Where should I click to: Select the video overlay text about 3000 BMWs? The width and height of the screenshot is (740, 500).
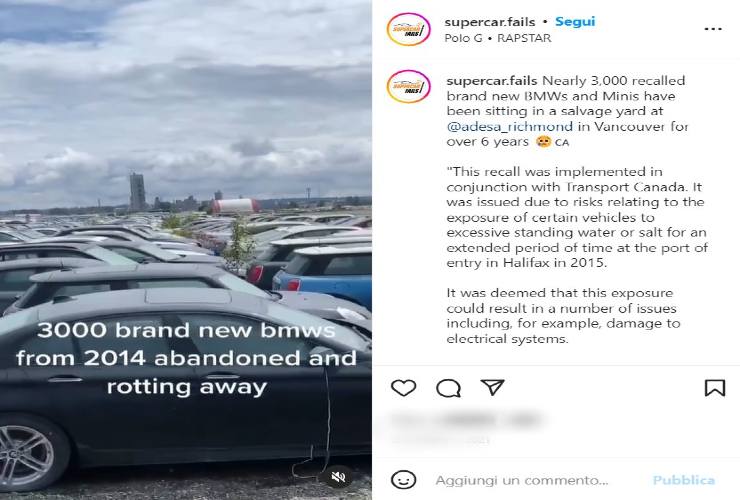pos(186,358)
